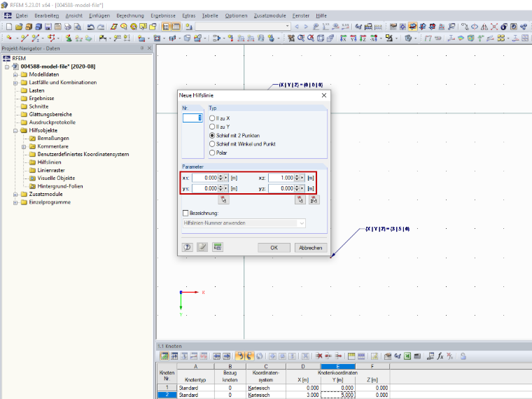532x399 pixels.
Task: Click the y2 coordinate input field
Action: (281, 188)
